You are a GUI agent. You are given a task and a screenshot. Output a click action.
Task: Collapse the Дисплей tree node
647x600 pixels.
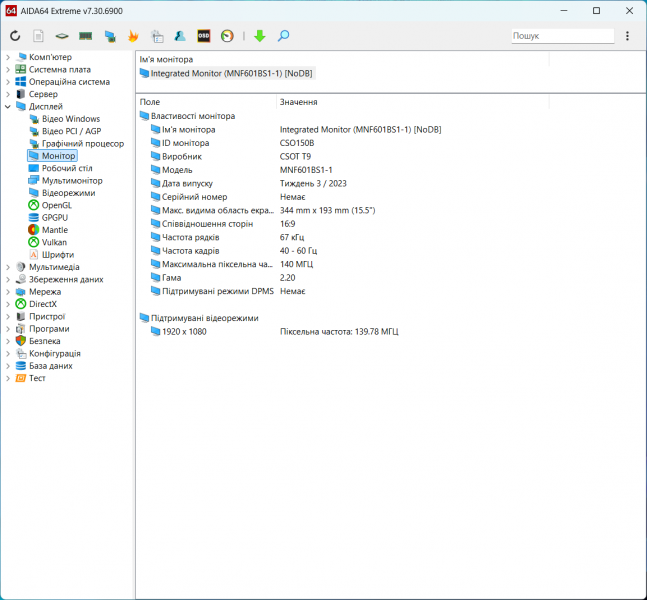pyautogui.click(x=8, y=106)
